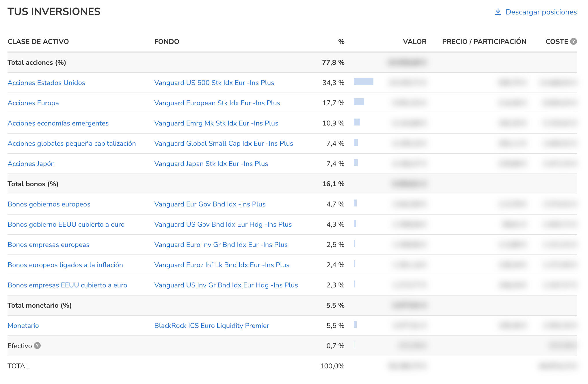Click the FONDO column header

pos(167,42)
